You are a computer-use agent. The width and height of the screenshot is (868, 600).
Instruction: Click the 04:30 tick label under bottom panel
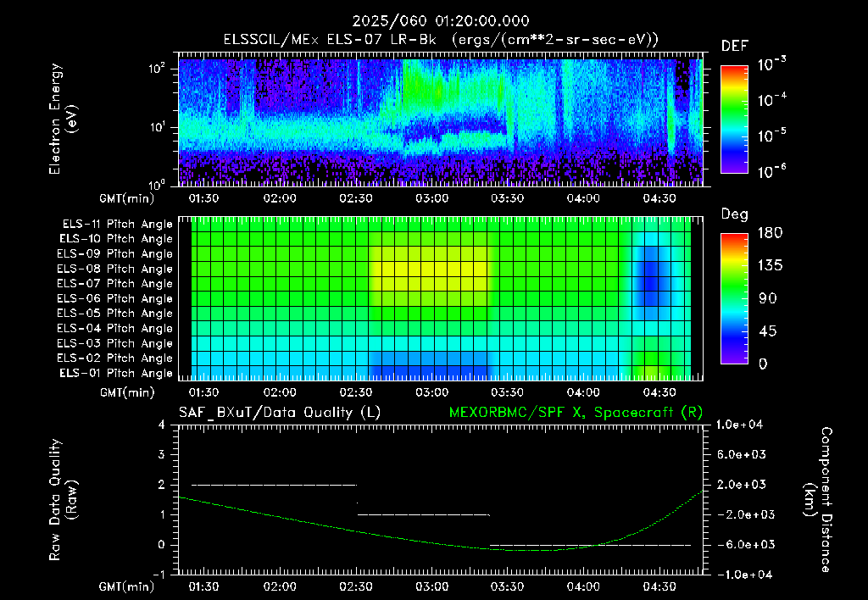click(659, 586)
